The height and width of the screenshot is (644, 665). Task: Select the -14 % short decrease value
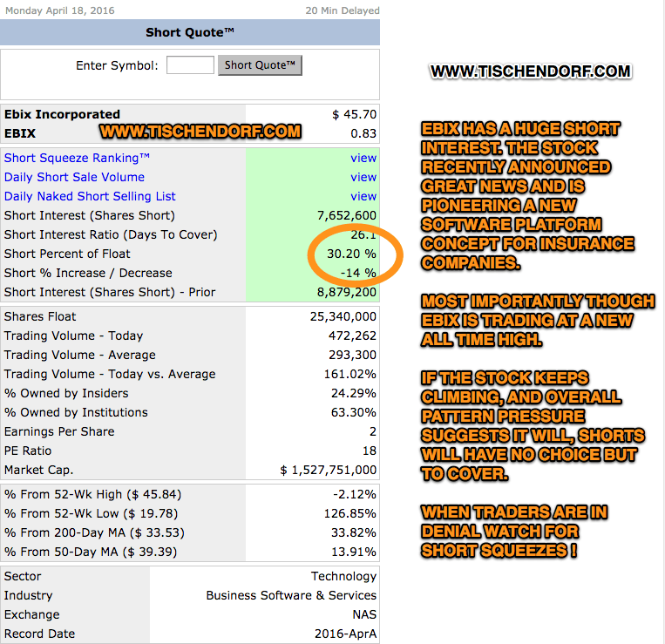coord(358,273)
